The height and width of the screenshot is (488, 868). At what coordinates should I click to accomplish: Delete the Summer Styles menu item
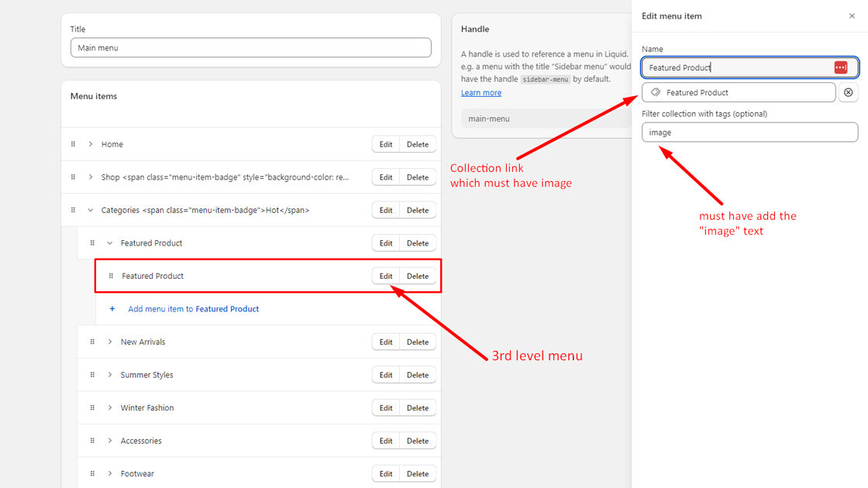point(418,375)
